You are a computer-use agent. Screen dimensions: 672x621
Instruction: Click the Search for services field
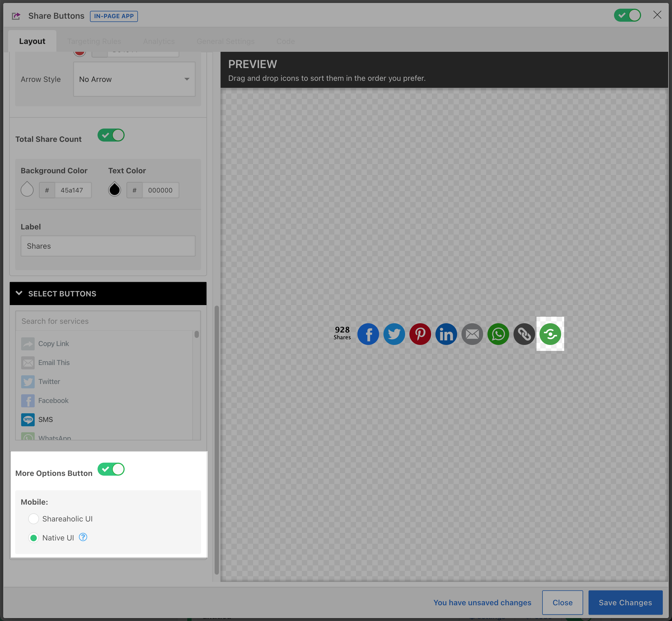tap(108, 321)
